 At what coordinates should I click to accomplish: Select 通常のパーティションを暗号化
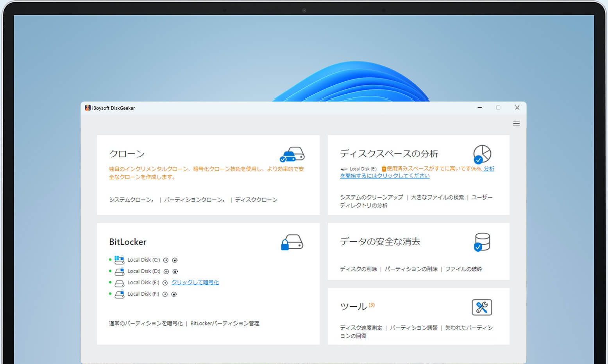[x=146, y=323]
